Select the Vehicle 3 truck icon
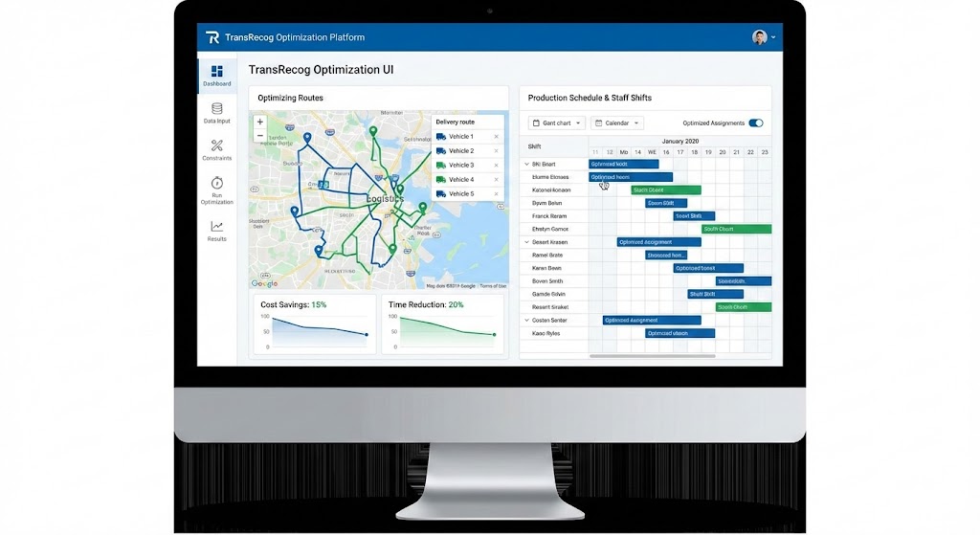The image size is (980, 535). coord(441,166)
